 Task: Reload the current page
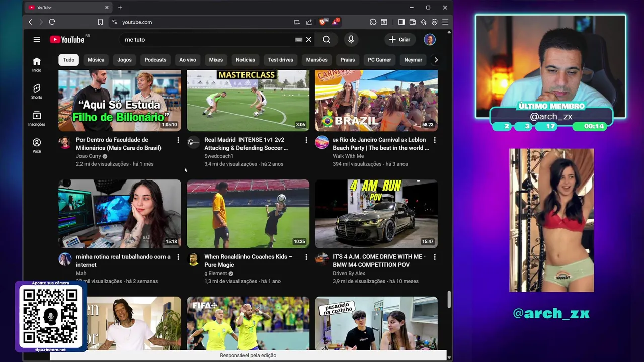[x=52, y=22]
